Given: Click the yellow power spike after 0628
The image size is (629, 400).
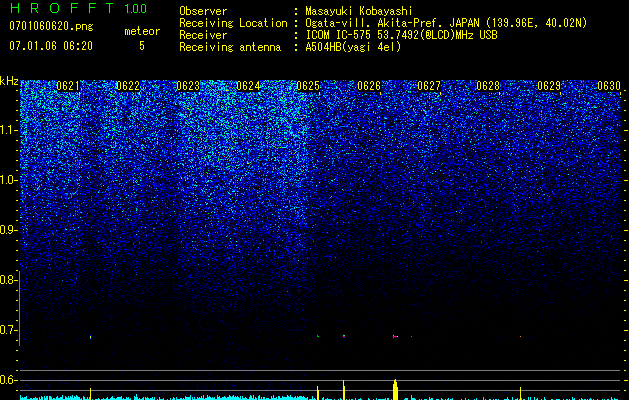Looking at the screenshot, I should (520, 393).
